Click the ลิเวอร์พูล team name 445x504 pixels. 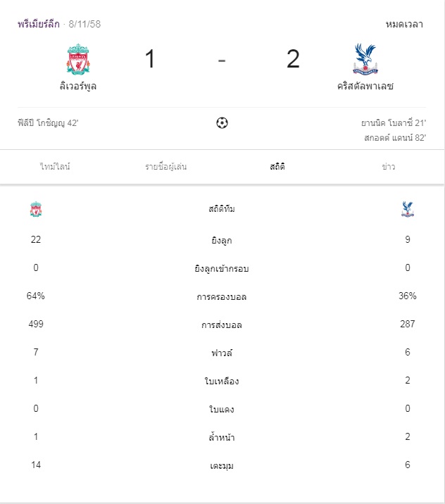[78, 87]
